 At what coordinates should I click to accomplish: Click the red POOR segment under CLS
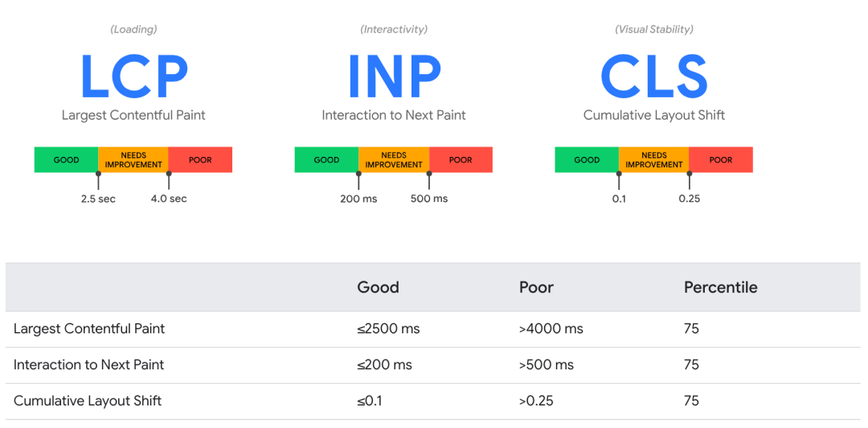[721, 160]
